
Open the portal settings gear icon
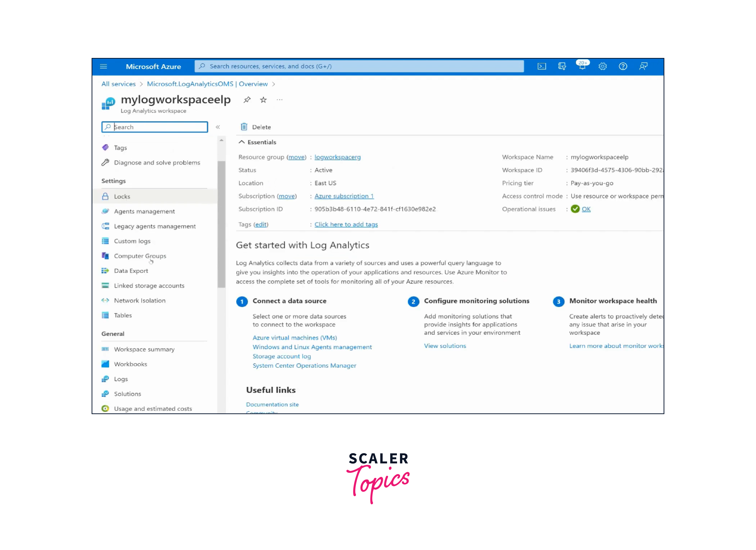pos(602,66)
